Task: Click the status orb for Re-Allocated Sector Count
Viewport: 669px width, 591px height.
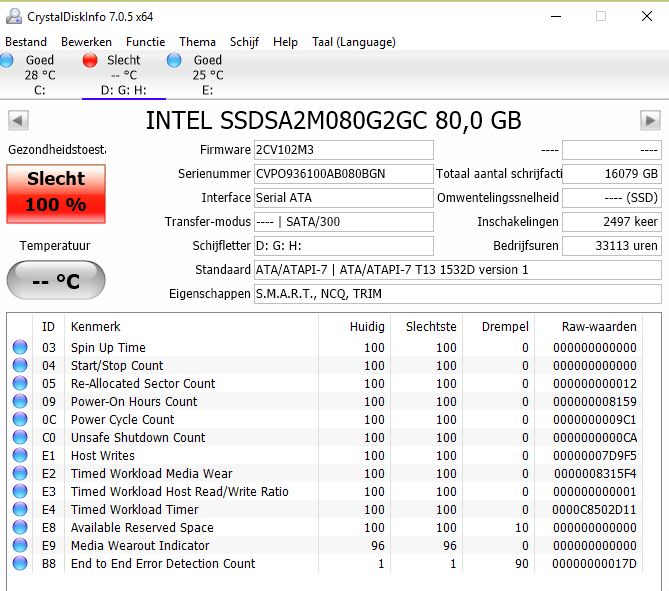Action: (20, 383)
